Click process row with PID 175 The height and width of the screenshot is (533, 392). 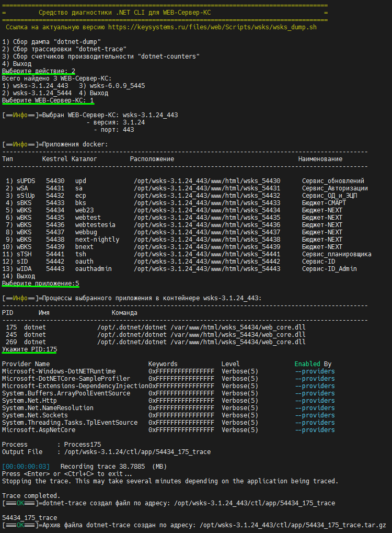click(x=155, y=327)
